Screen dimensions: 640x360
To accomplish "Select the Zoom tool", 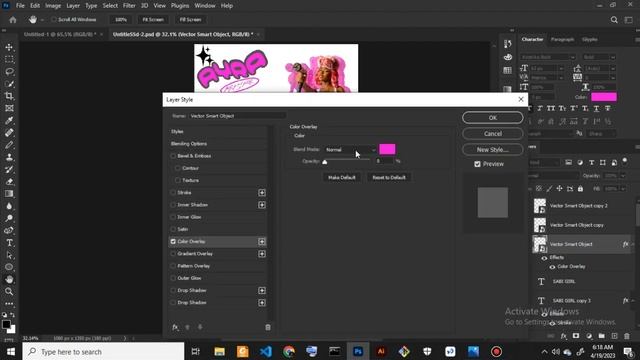I will (x=9, y=291).
